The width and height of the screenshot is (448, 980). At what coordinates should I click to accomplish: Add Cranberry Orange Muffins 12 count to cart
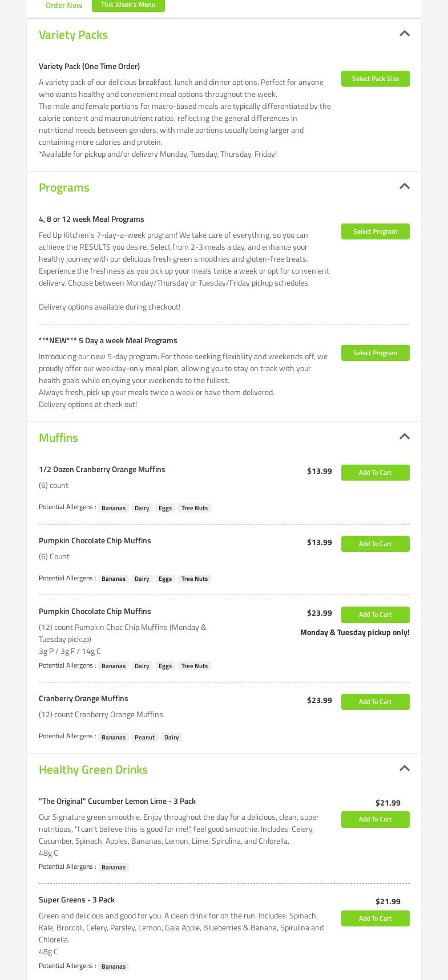click(x=375, y=702)
